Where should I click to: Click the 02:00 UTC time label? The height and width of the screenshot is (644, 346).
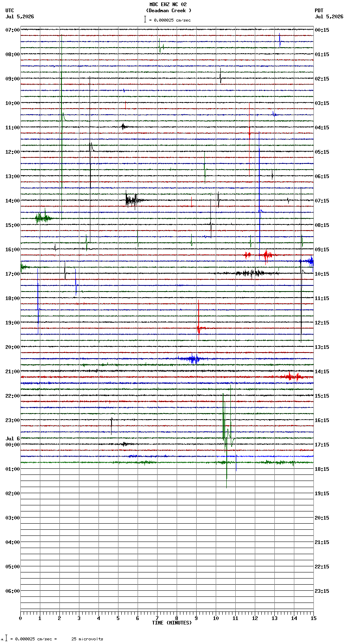(x=13, y=494)
